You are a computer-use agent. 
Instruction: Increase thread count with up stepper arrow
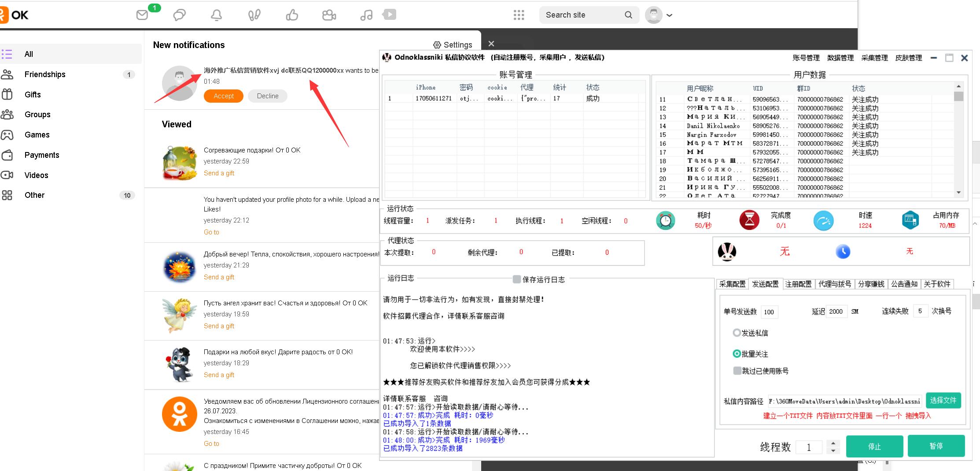[833, 443]
